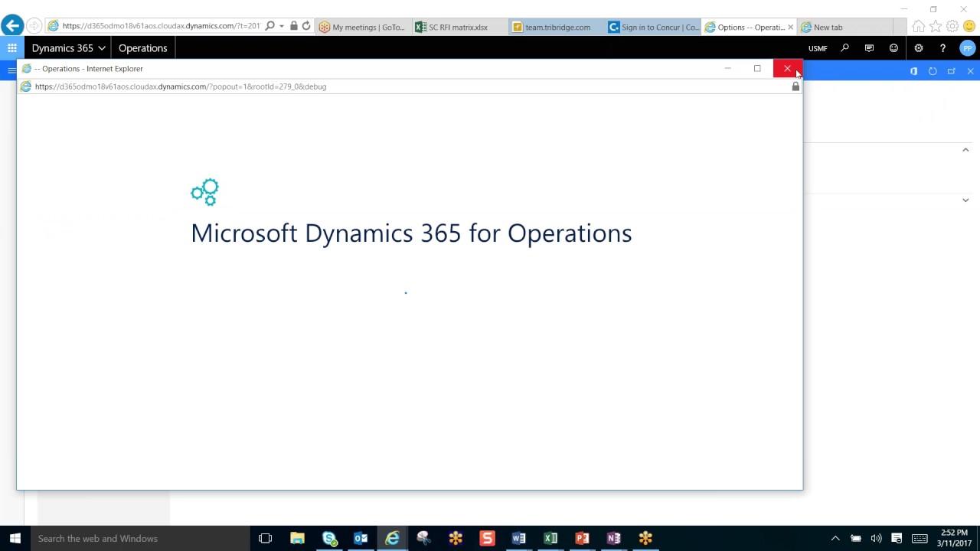Show hidden system tray icons
The image size is (980, 551).
835,539
